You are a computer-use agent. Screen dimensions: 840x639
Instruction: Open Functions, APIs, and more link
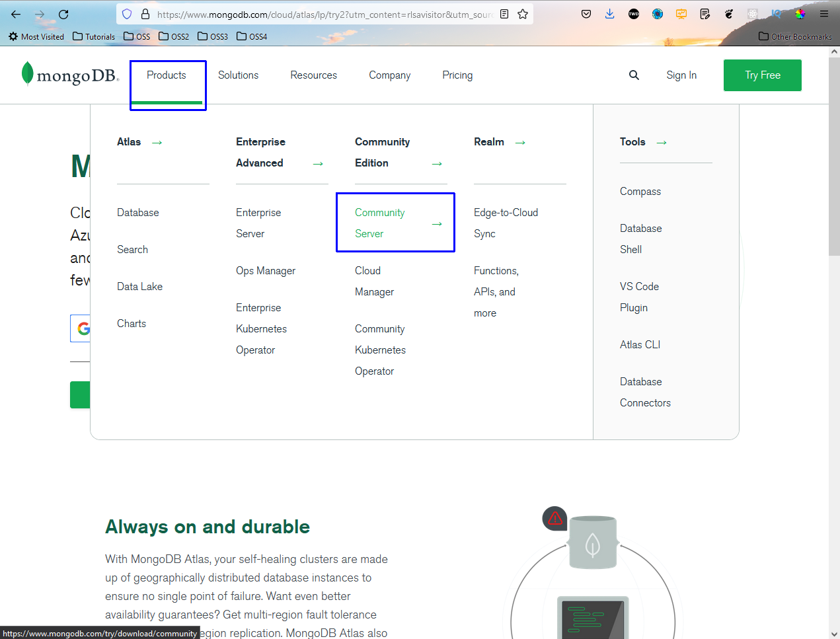496,292
